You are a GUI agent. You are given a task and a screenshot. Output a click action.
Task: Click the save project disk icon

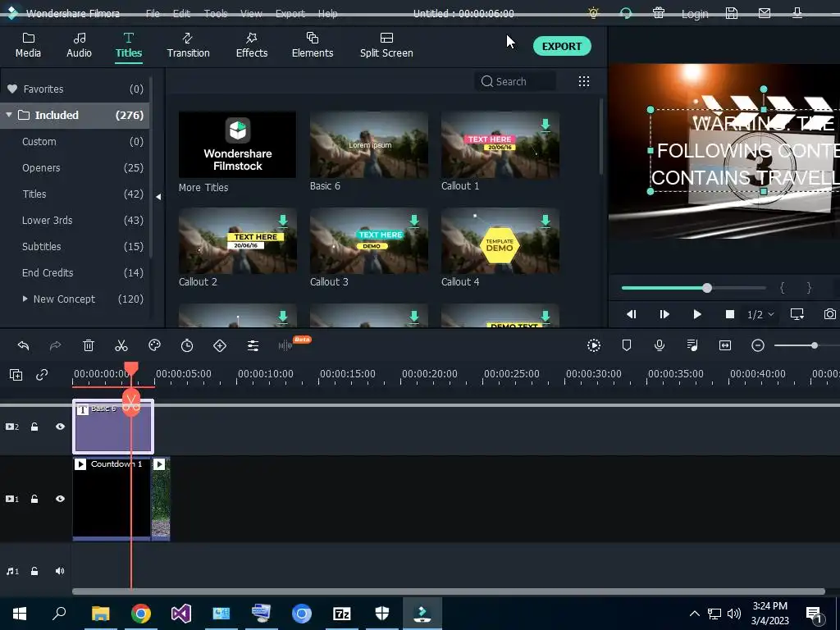pos(732,13)
